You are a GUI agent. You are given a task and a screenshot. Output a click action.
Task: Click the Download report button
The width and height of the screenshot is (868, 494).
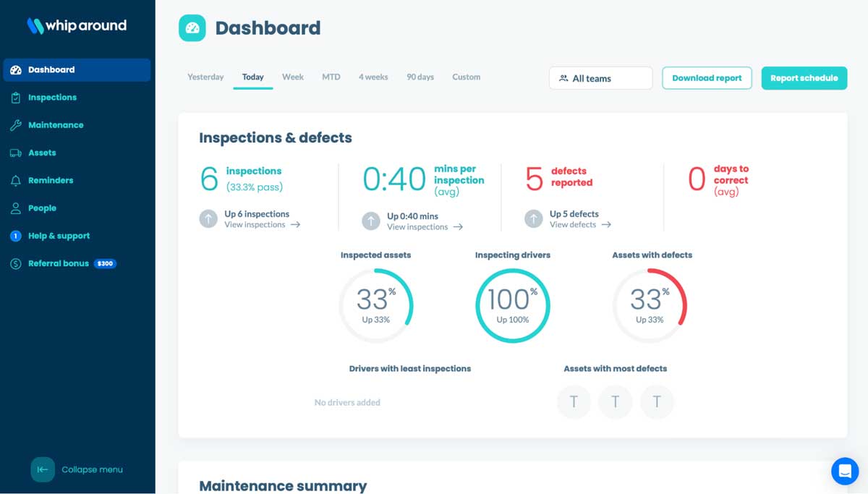707,77
